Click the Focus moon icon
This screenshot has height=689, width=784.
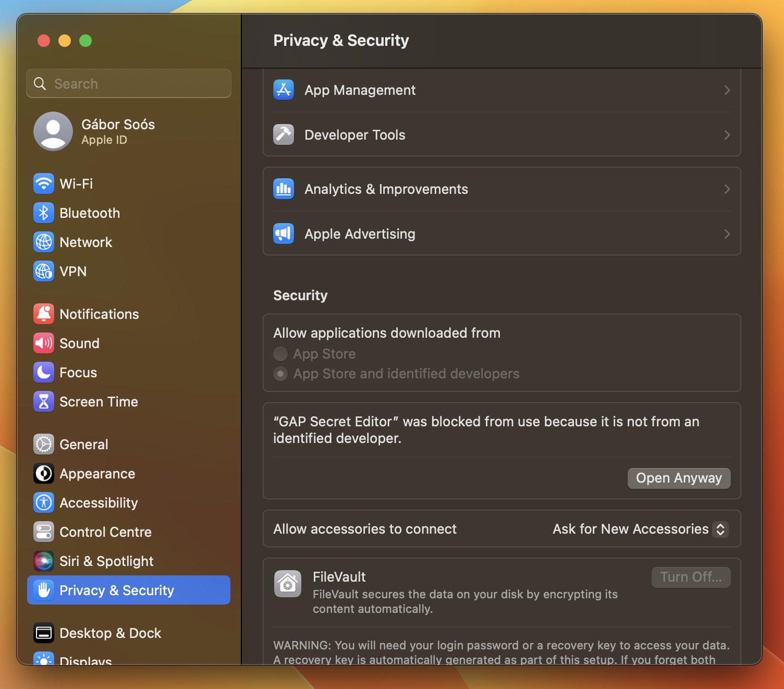coord(44,372)
